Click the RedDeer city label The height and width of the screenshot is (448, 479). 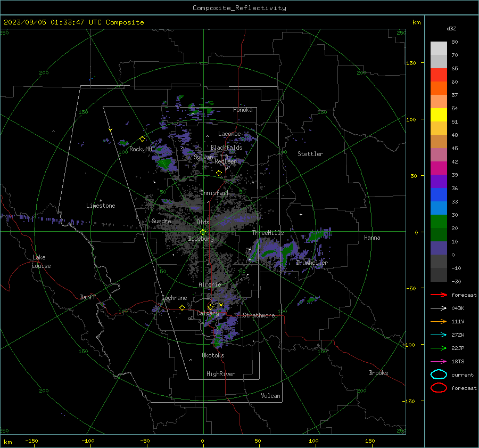tap(226, 161)
